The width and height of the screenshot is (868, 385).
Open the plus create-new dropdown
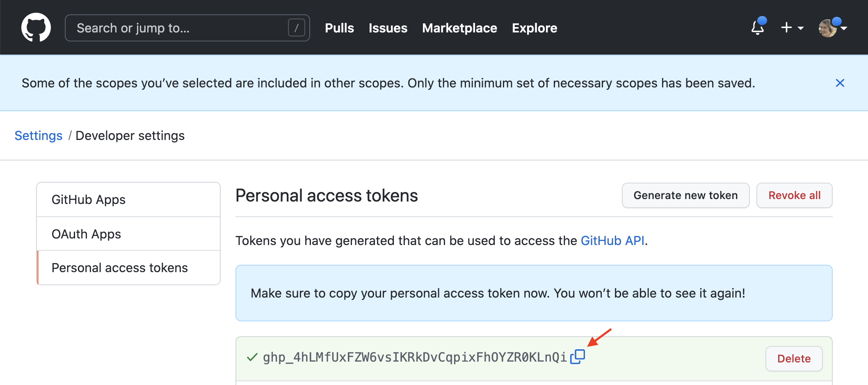(x=792, y=28)
